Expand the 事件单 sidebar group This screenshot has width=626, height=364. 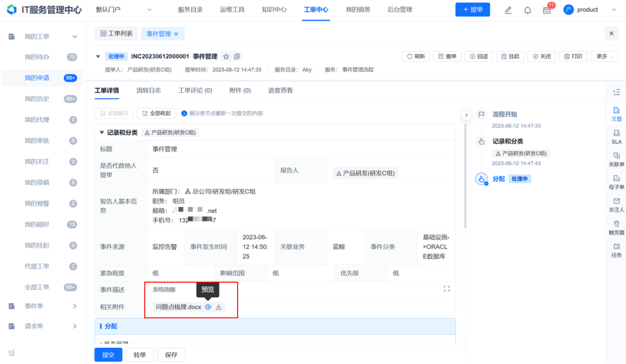[x=75, y=306]
